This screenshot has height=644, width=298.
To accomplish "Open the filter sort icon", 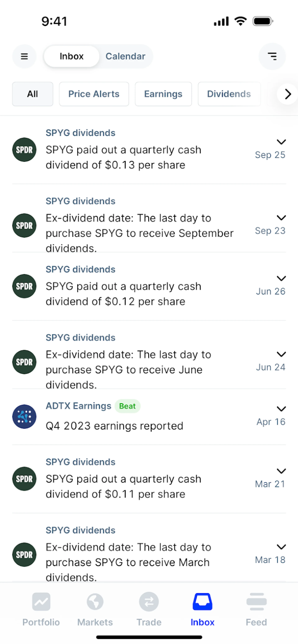I will click(x=272, y=56).
